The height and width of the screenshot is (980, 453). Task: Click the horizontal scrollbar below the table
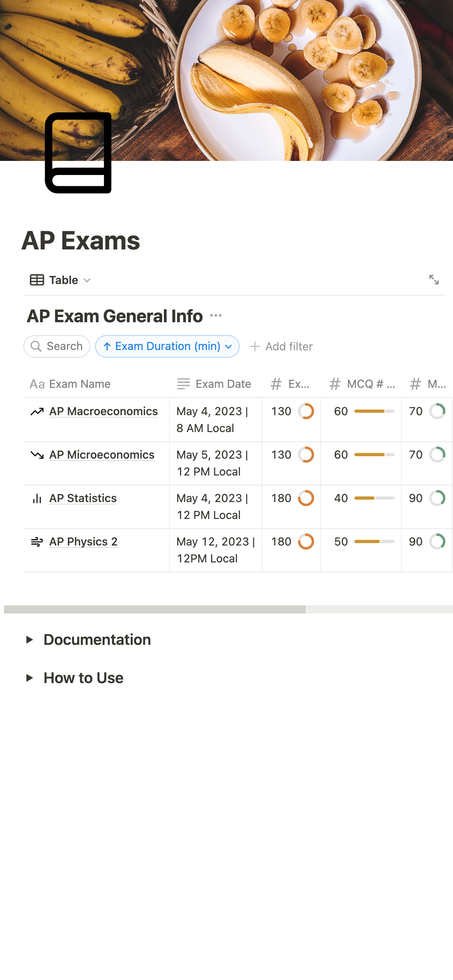[x=155, y=609]
